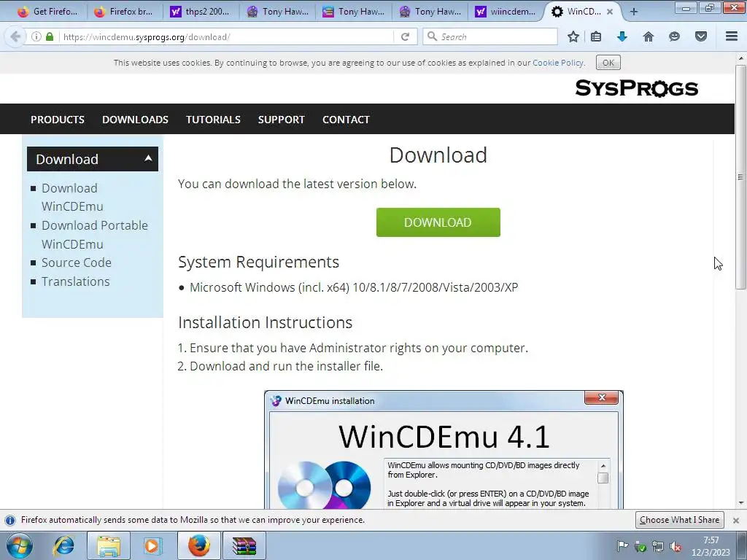Image resolution: width=747 pixels, height=560 pixels.
Task: Open the CONTACT menu item
Action: coord(346,120)
